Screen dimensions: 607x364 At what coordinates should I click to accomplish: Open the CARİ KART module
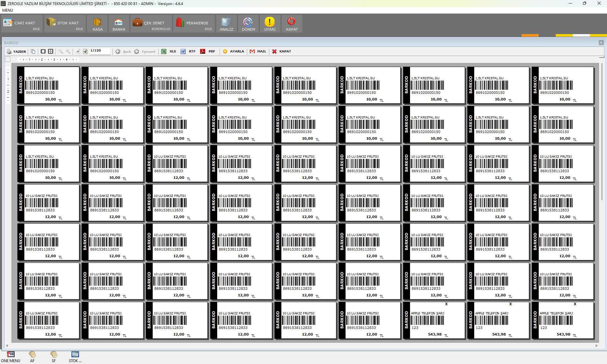[x=22, y=23]
